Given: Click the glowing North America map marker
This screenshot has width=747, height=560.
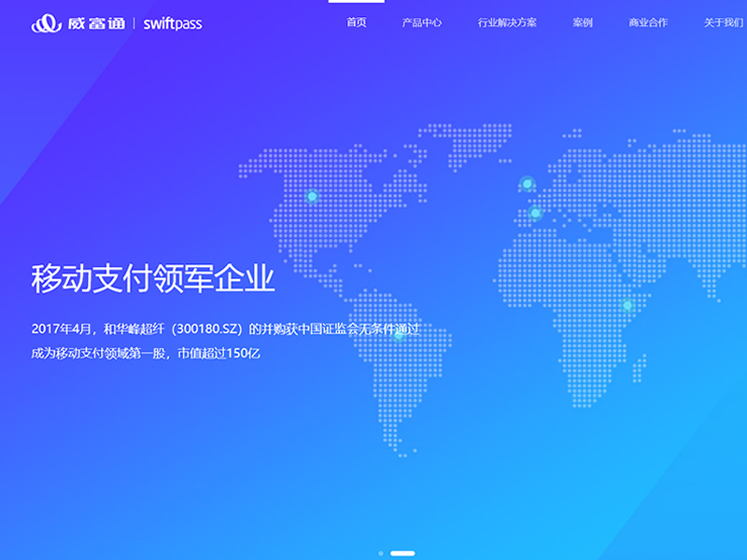Looking at the screenshot, I should pos(313,196).
